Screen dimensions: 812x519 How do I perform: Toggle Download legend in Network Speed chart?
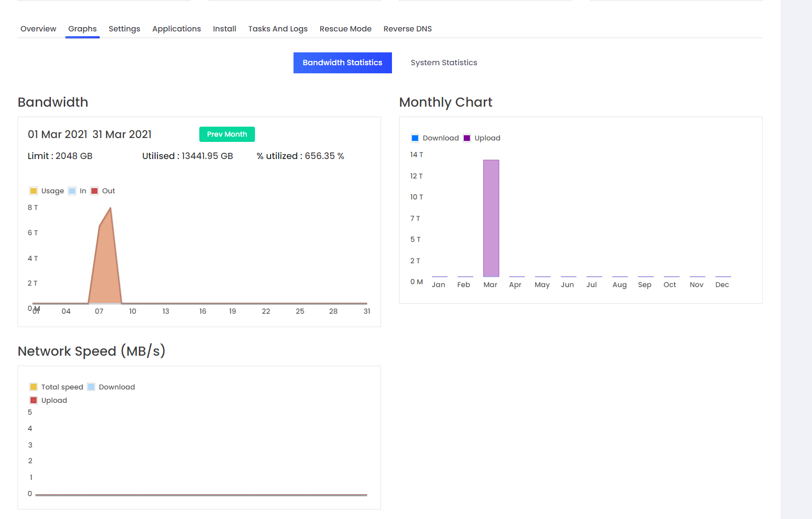pos(91,387)
